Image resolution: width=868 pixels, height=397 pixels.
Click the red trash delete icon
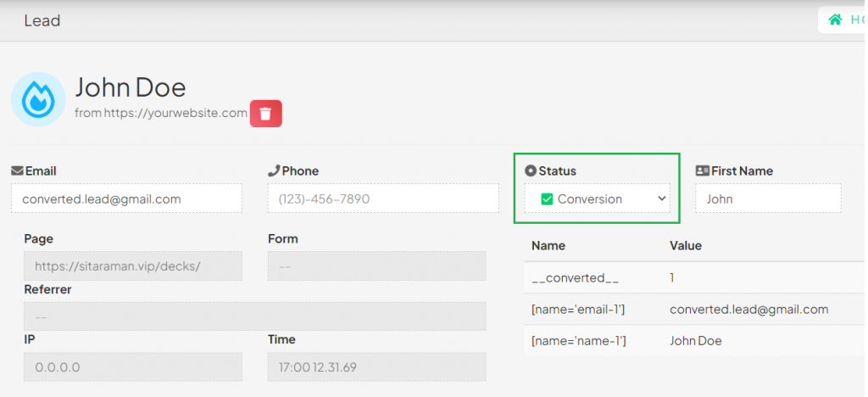(x=265, y=114)
